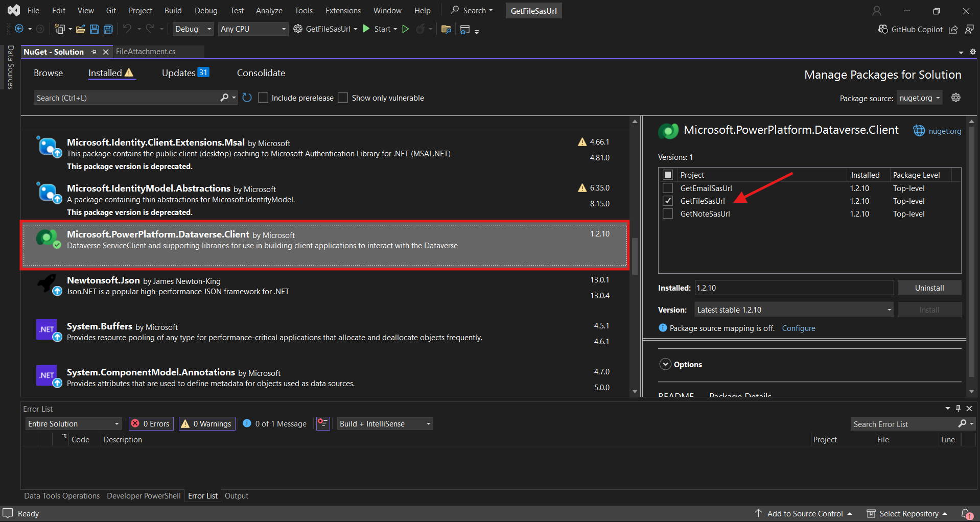Check Show only vulnerable option
Viewport: 980px width, 522px height.
[x=343, y=98]
